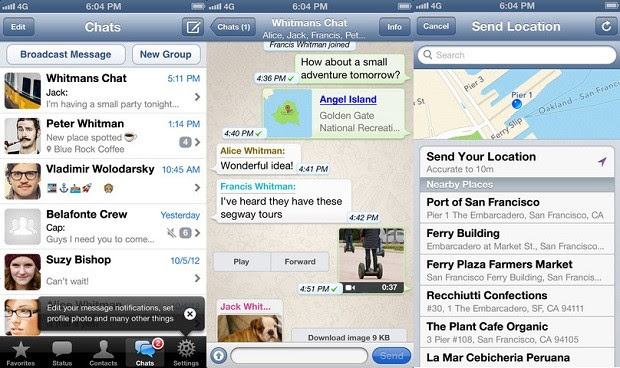Dismiss the settings tooltip with X
Viewport: 620px width, 368px height.
pyautogui.click(x=190, y=314)
